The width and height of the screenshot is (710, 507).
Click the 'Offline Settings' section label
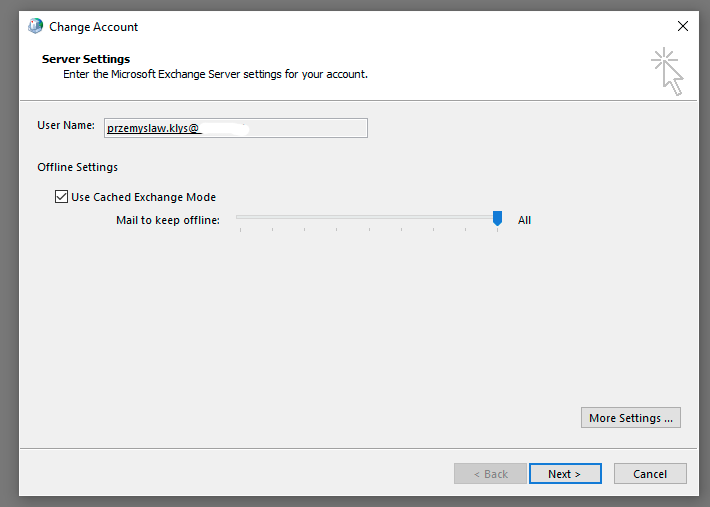point(77,167)
